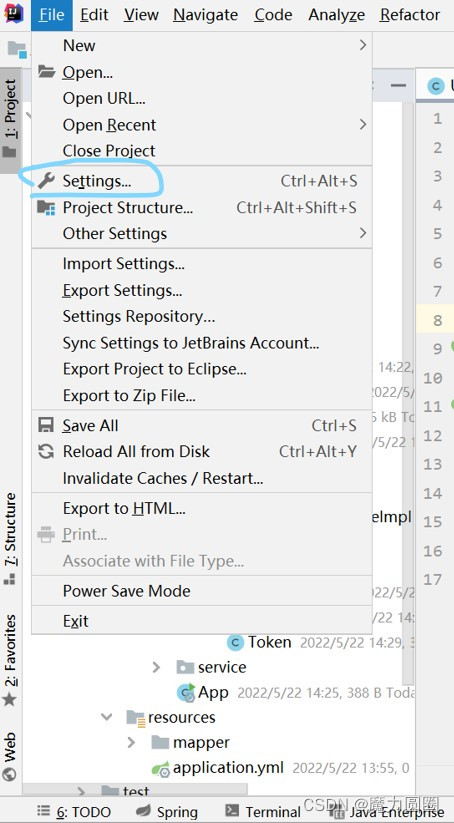Click the Token class icon in project tree

[236, 642]
